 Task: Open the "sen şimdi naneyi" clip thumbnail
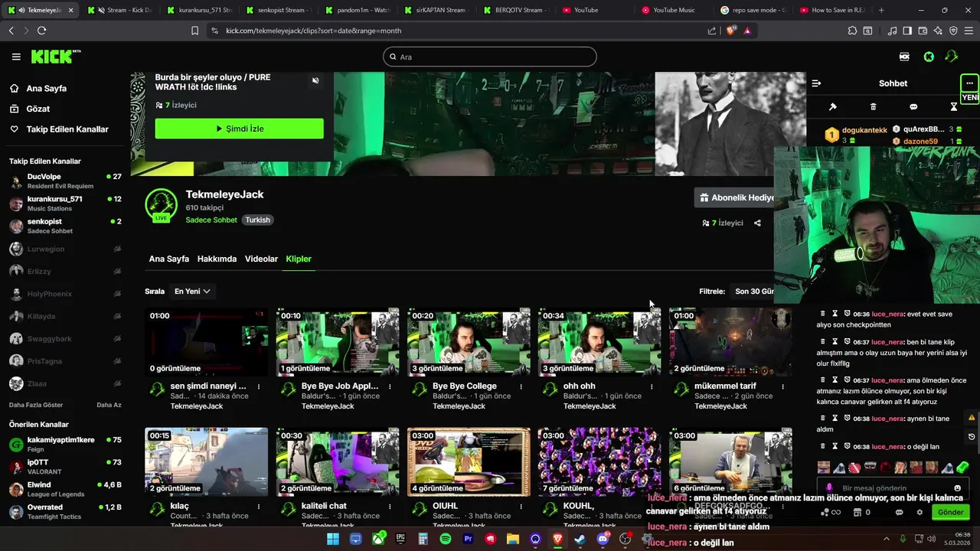[207, 342]
